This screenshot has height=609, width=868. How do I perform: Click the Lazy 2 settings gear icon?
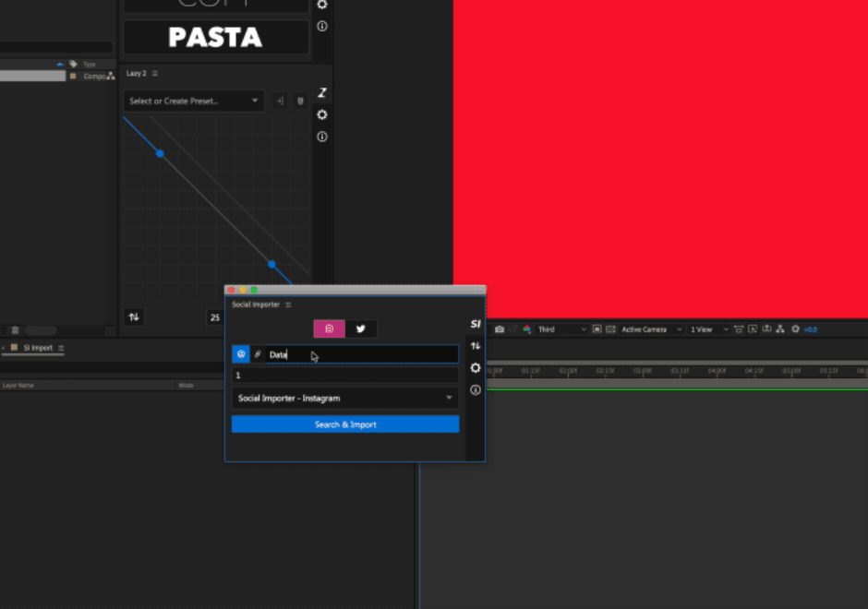click(322, 115)
